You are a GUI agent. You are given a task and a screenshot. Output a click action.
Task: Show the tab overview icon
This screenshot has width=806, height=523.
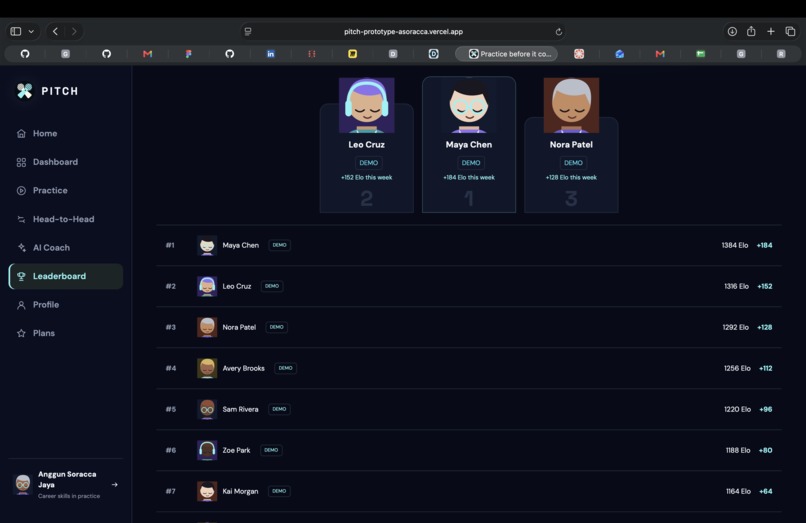click(790, 31)
